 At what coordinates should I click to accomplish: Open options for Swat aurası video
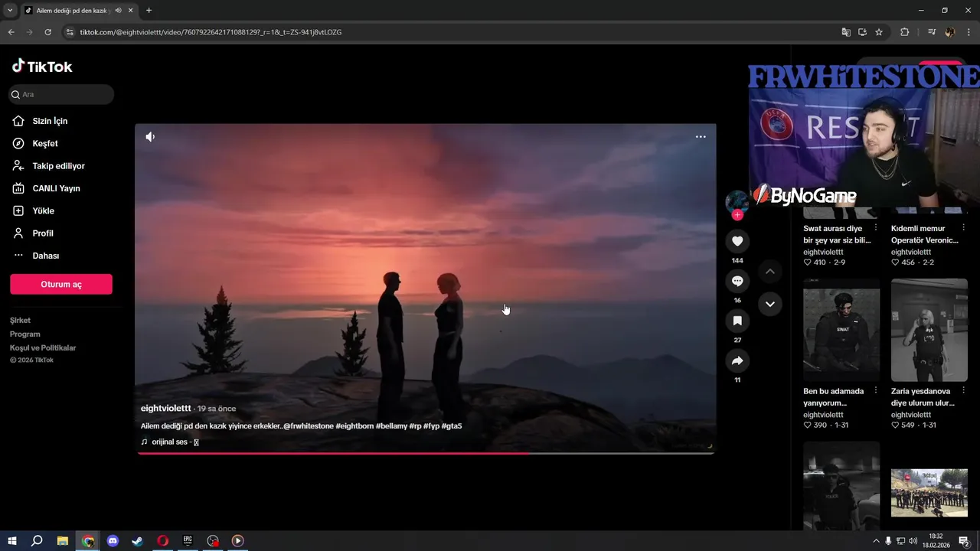pos(876,227)
